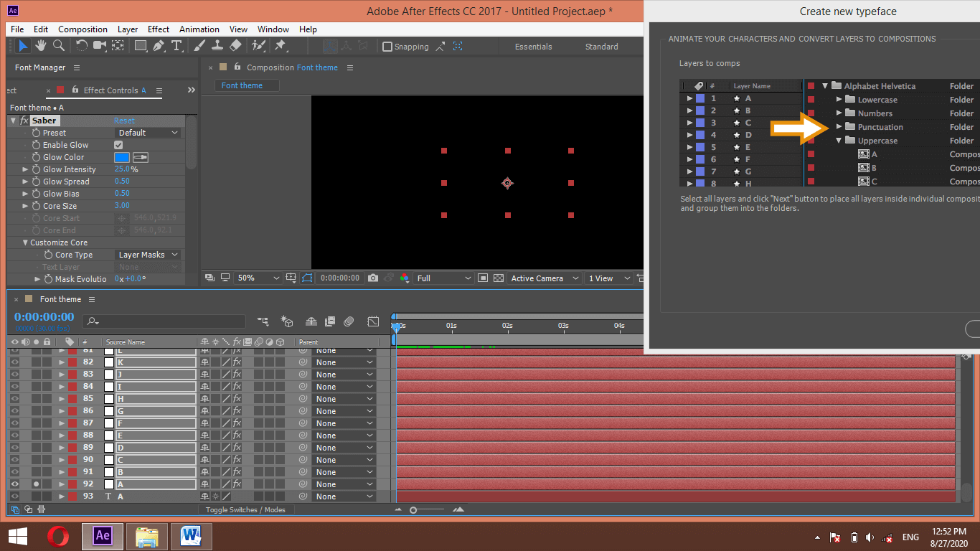
Task: Select the Horizontal Type tool
Action: click(x=176, y=46)
